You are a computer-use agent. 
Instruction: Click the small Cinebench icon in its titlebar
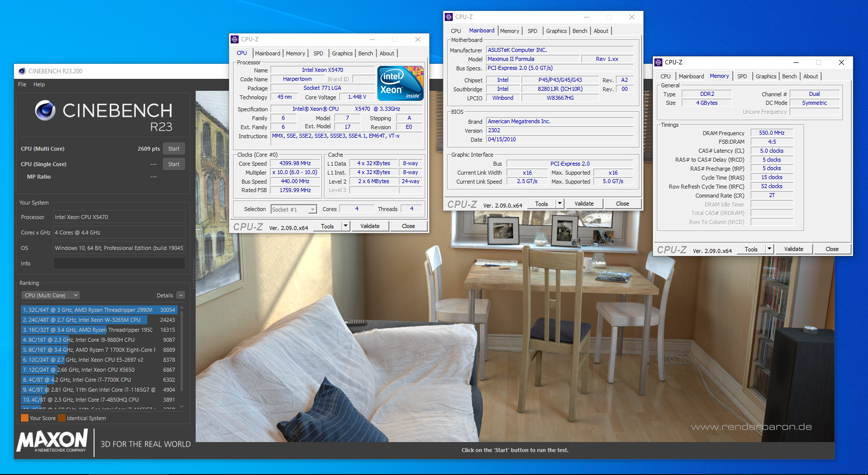pyautogui.click(x=21, y=71)
